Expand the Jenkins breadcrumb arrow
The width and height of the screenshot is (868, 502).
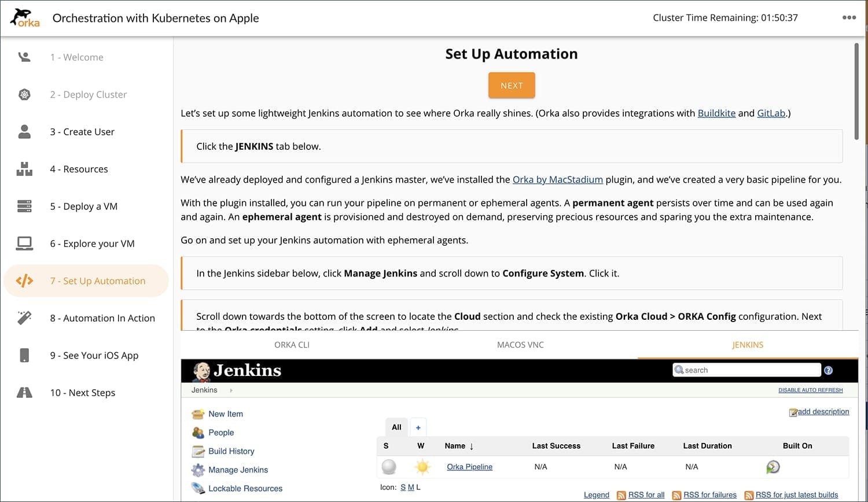pos(231,390)
